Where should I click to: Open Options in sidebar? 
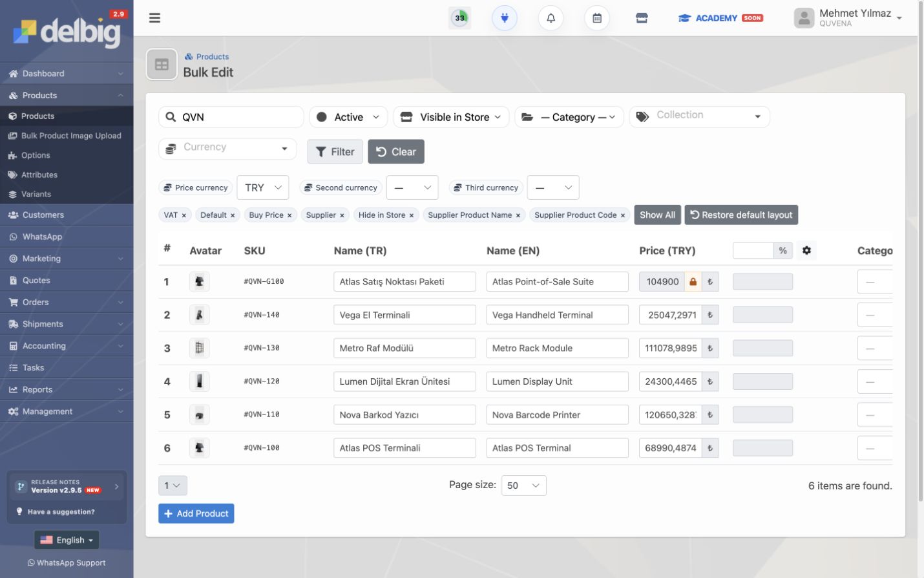click(x=67, y=155)
